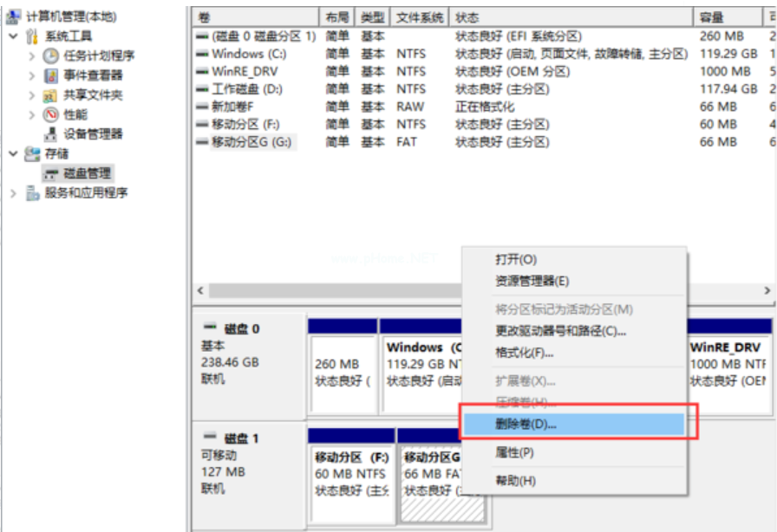The image size is (777, 532).
Task: Click the Performance monitor icon
Action: tap(50, 114)
